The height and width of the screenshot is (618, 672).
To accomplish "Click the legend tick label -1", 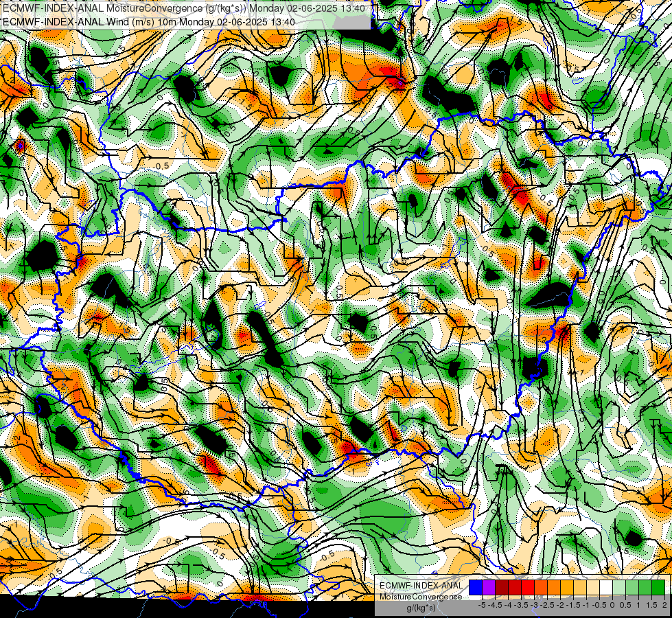I will (586, 605).
